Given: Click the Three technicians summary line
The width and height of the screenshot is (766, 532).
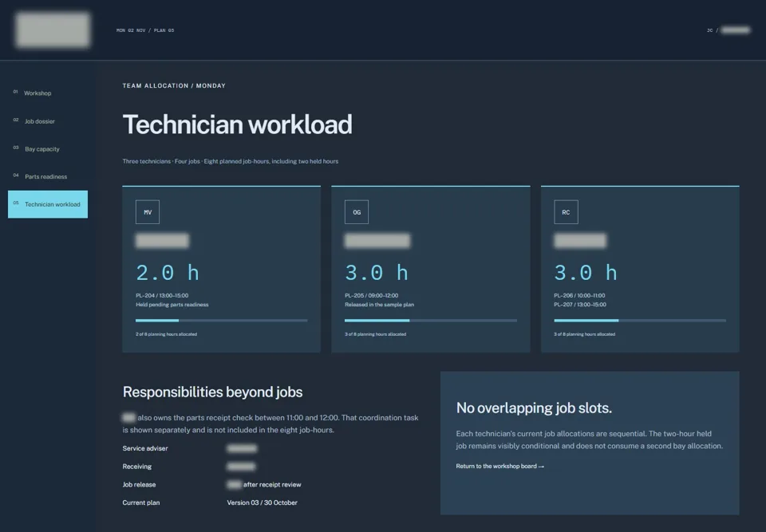Looking at the screenshot, I should [230, 161].
